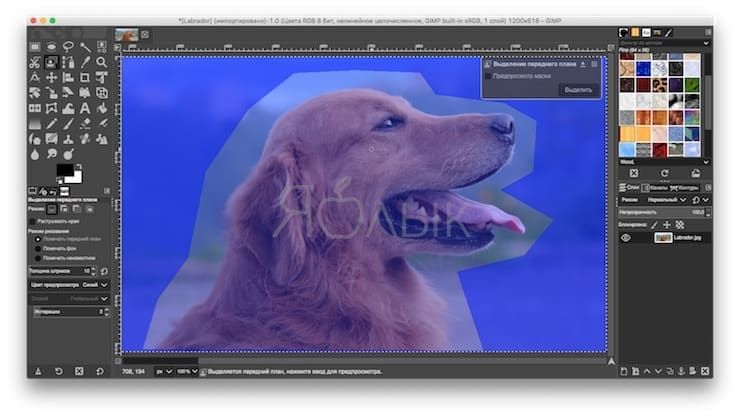Choose subtract from selection mode button
740x417 pixels.
[x=76, y=209]
